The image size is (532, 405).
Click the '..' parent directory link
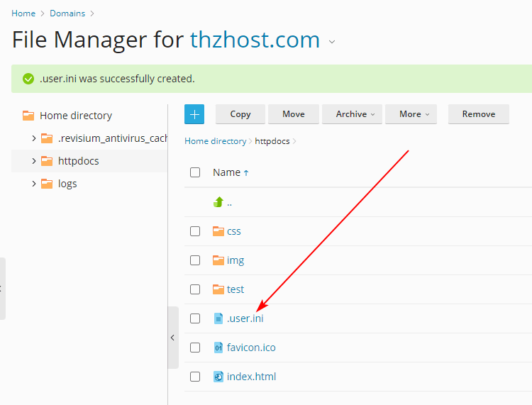pyautogui.click(x=229, y=204)
